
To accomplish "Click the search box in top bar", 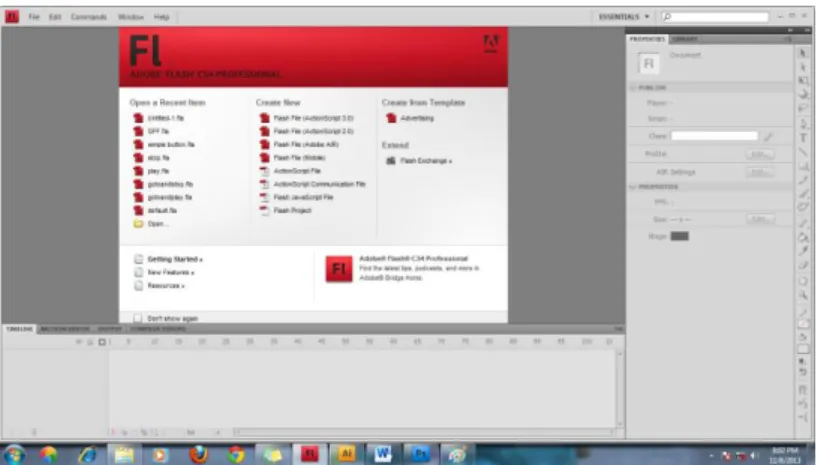I will [715, 17].
